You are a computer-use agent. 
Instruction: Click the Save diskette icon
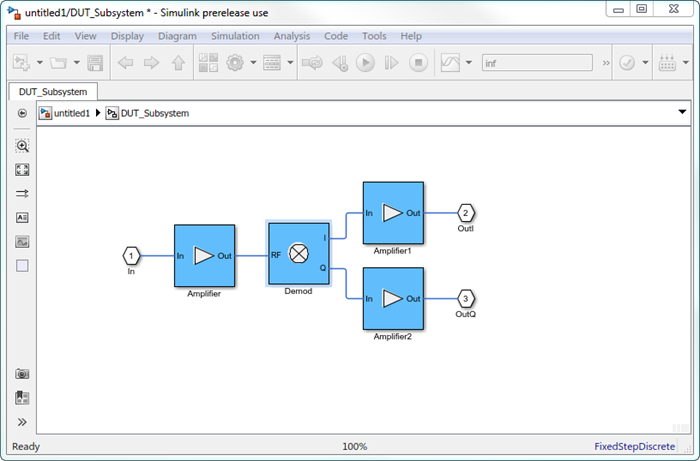[x=95, y=63]
